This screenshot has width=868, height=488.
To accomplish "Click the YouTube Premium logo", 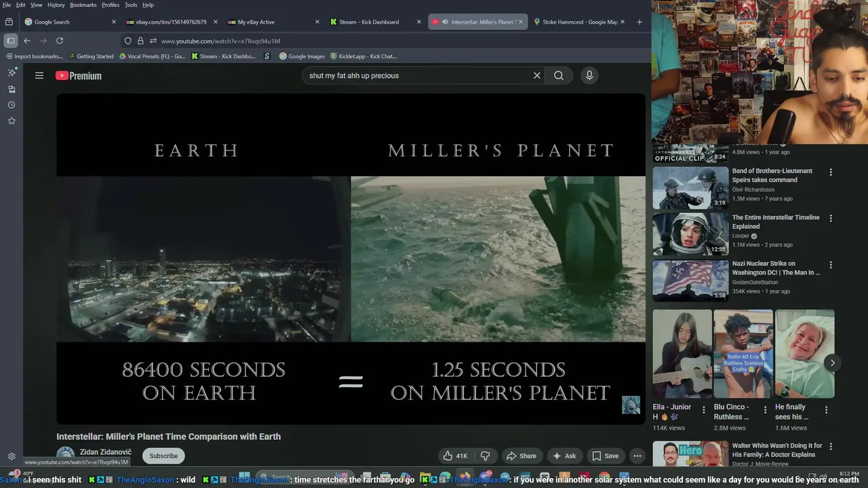I will [x=79, y=76].
